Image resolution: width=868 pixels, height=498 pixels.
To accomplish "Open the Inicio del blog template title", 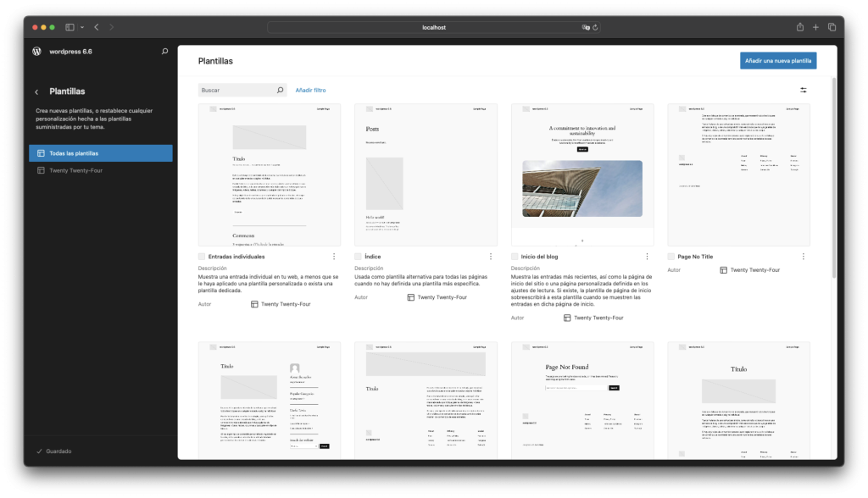I will (x=539, y=257).
